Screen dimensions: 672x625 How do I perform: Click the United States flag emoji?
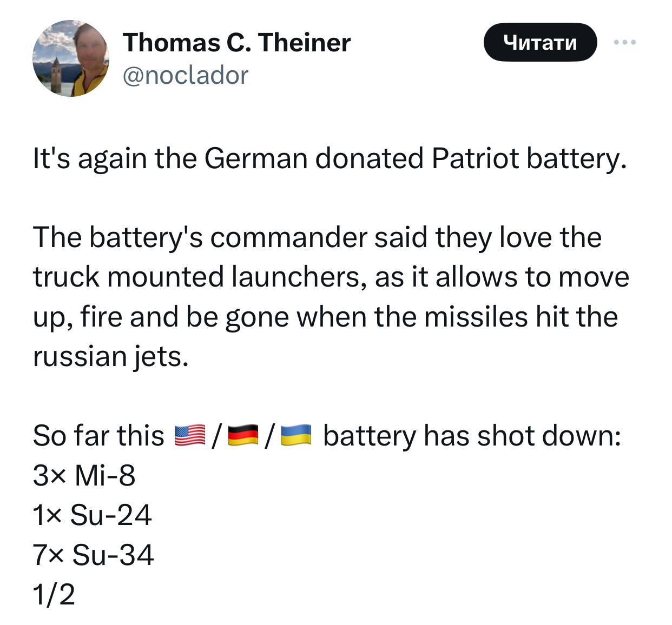pos(190,435)
